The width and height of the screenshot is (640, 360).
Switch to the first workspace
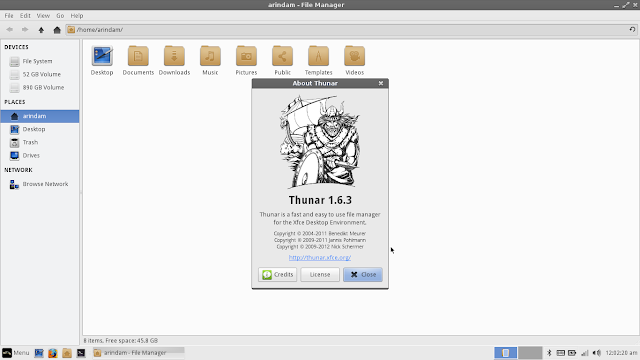point(505,353)
